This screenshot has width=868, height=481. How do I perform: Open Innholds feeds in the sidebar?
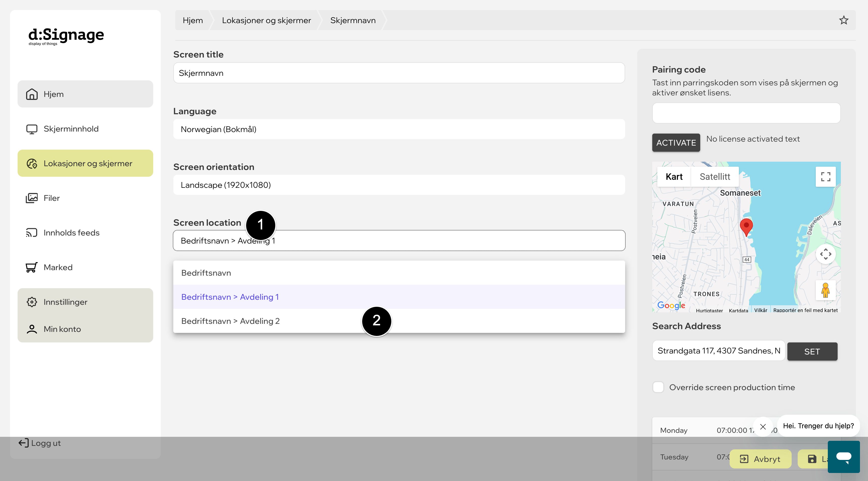pyautogui.click(x=85, y=233)
